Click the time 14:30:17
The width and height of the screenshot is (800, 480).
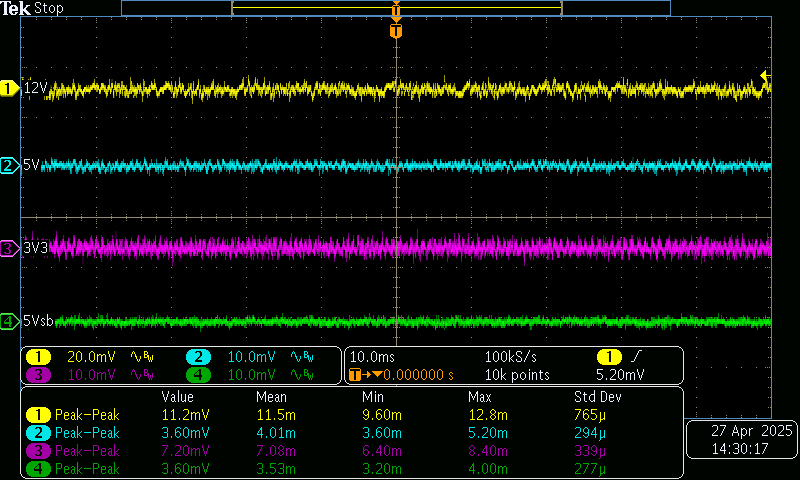[x=740, y=449]
